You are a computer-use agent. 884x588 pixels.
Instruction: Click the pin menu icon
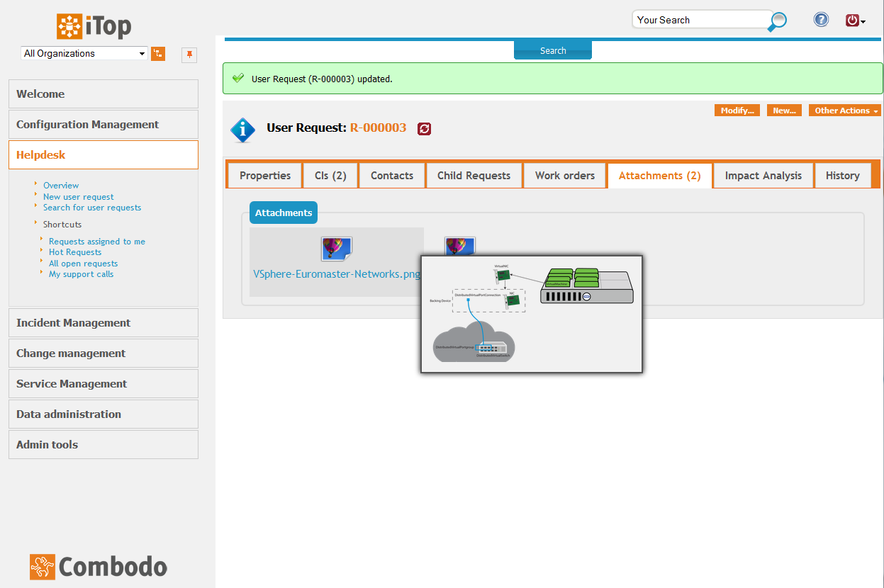[189, 55]
